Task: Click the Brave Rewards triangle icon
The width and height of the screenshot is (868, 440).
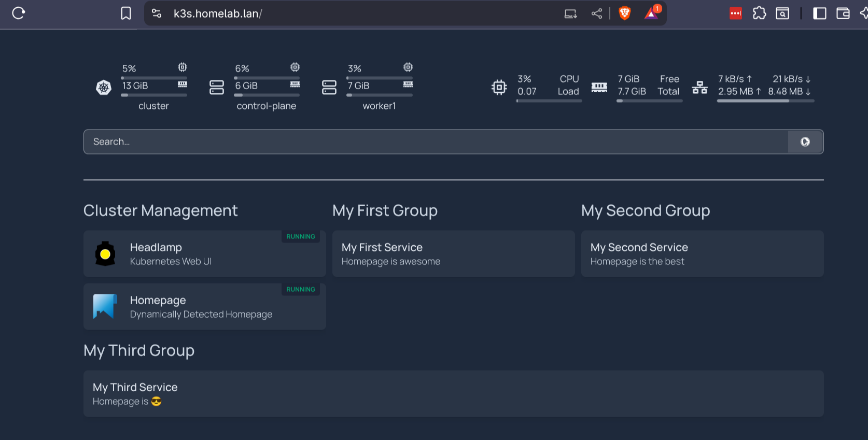Action: (651, 13)
